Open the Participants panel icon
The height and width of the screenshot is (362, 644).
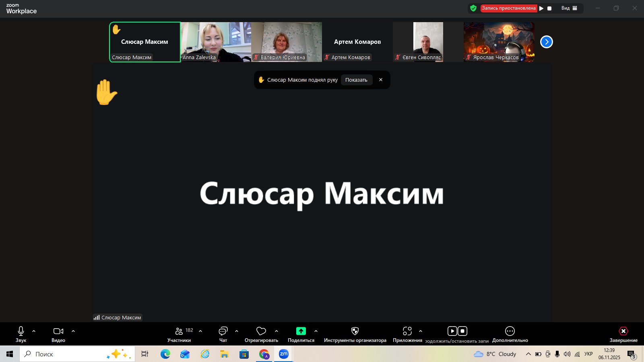179,331
